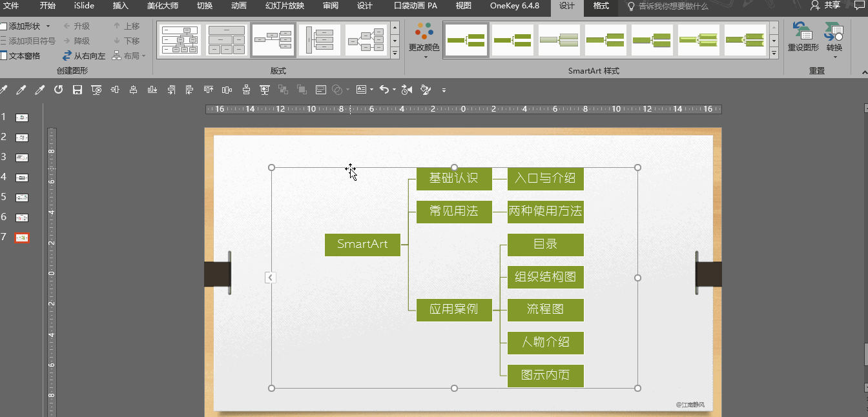Open the 添加形状 dropdown arrow
The image size is (868, 417).
tap(48, 26)
